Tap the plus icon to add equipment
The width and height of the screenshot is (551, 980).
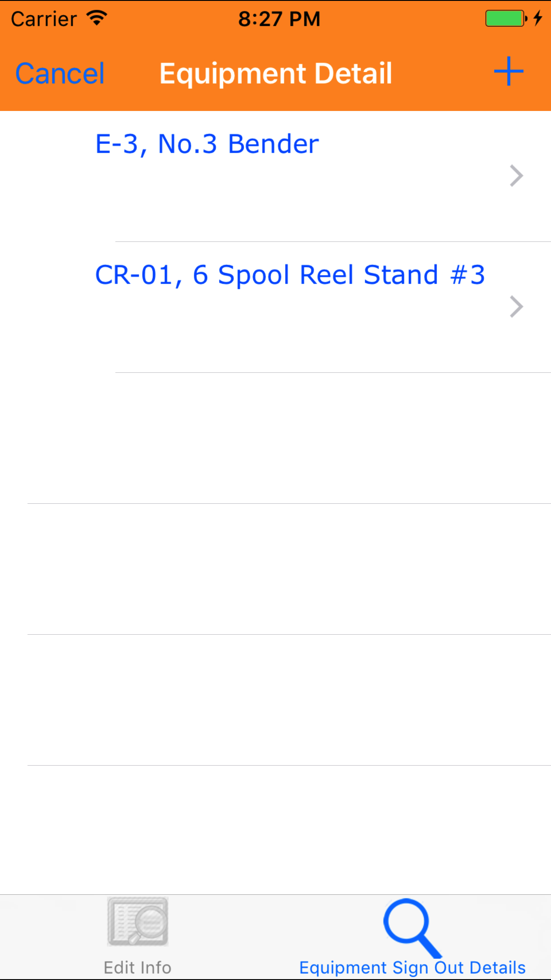508,71
